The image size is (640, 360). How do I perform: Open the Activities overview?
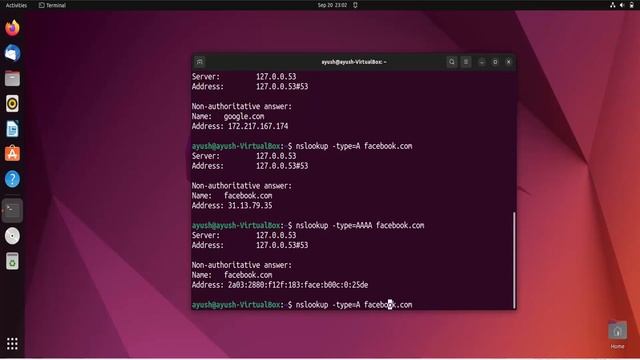[16, 5]
